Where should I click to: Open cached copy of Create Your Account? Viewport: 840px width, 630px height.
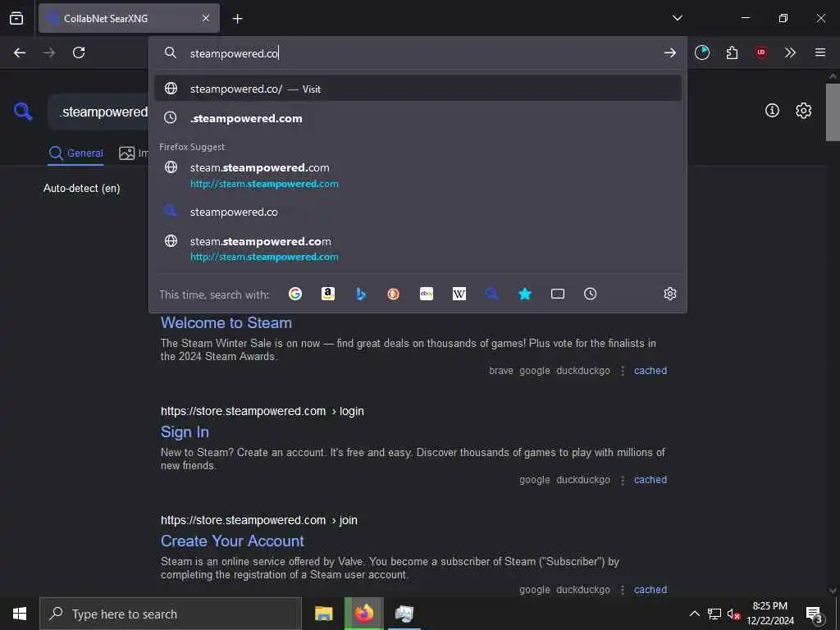651,590
